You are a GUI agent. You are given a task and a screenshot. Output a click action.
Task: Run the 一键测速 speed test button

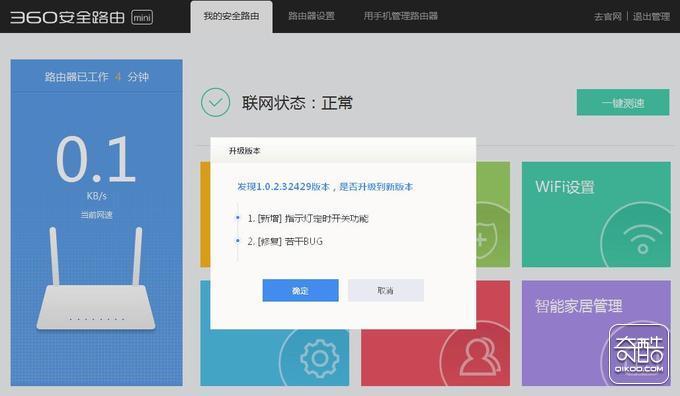(623, 102)
